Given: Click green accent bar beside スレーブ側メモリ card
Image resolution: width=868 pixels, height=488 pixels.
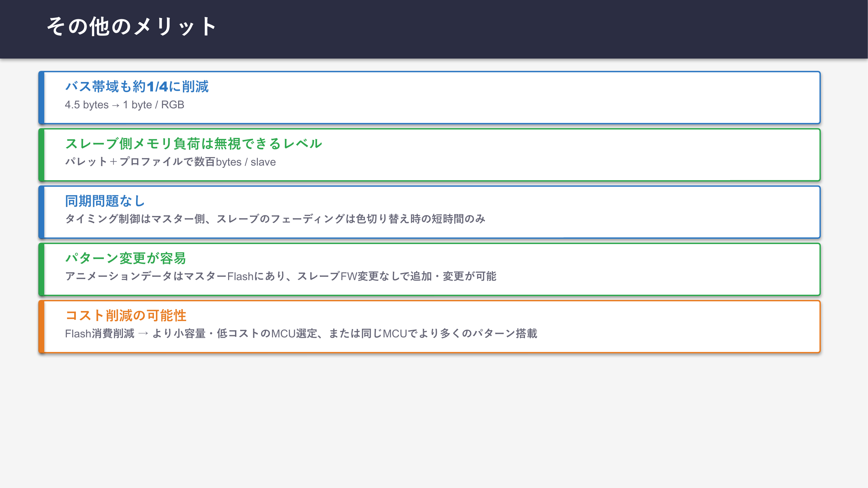Looking at the screenshot, I should pos(41,155).
